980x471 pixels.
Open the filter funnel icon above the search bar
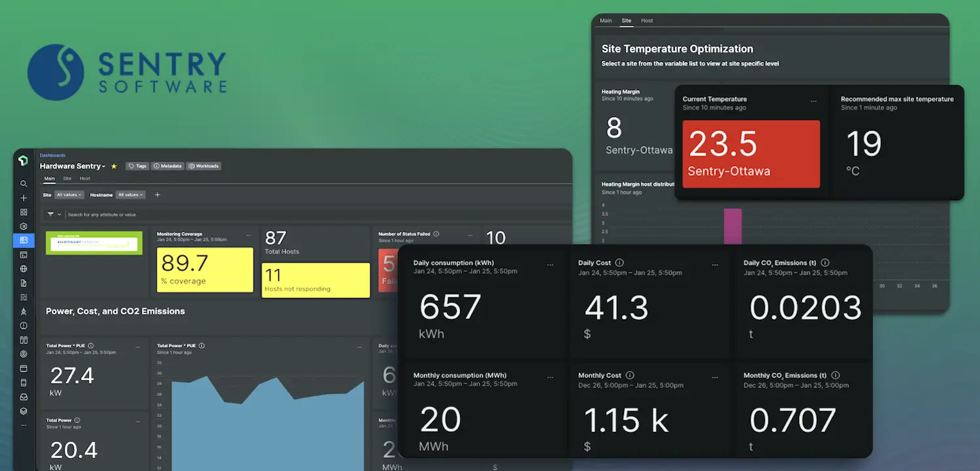click(x=51, y=214)
